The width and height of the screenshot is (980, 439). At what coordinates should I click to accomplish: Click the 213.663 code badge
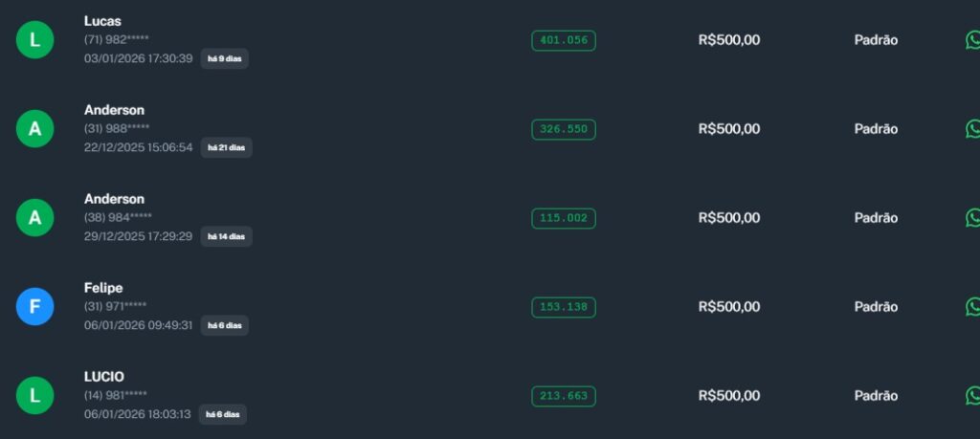(x=564, y=396)
